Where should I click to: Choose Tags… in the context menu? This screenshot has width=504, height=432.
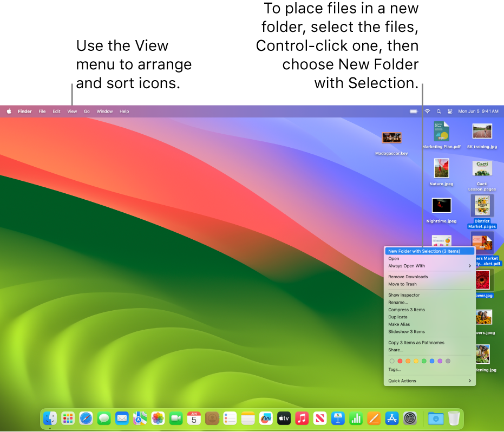point(430,370)
